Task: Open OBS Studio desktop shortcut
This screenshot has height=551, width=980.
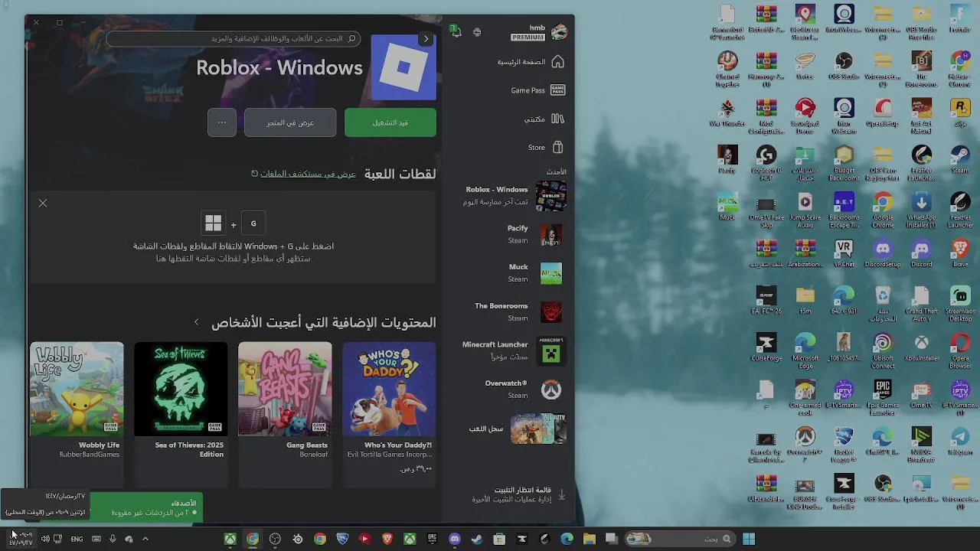Action: (x=844, y=66)
